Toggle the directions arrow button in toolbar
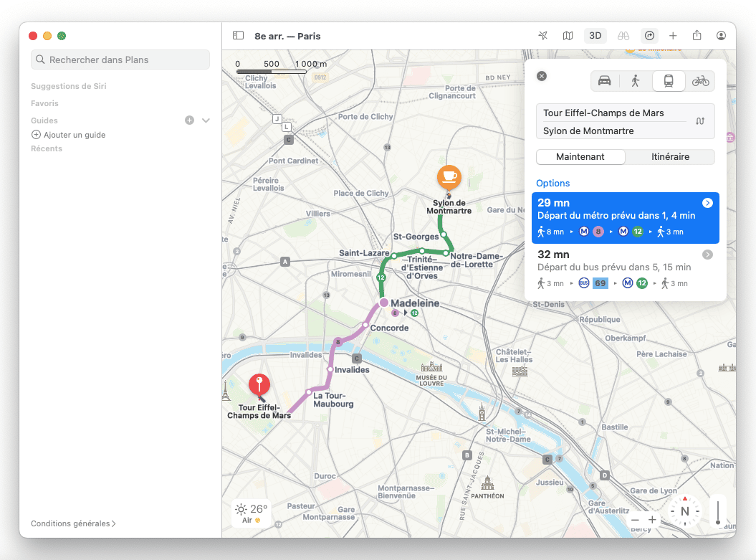This screenshot has height=560, width=756. pos(649,36)
